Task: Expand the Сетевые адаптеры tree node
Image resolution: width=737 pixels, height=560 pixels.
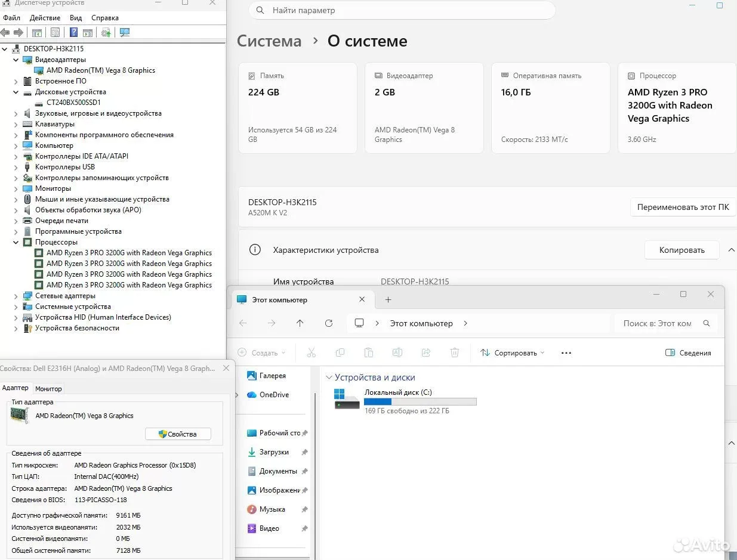Action: (x=16, y=296)
